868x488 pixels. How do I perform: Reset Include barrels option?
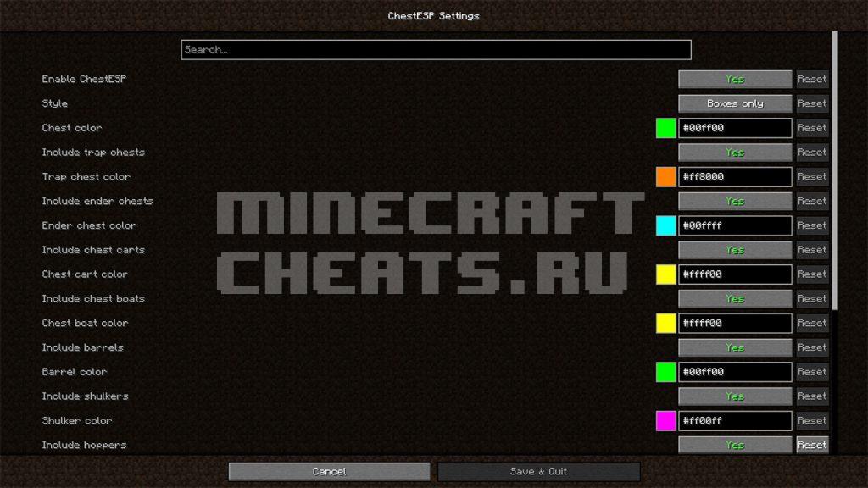(x=812, y=347)
